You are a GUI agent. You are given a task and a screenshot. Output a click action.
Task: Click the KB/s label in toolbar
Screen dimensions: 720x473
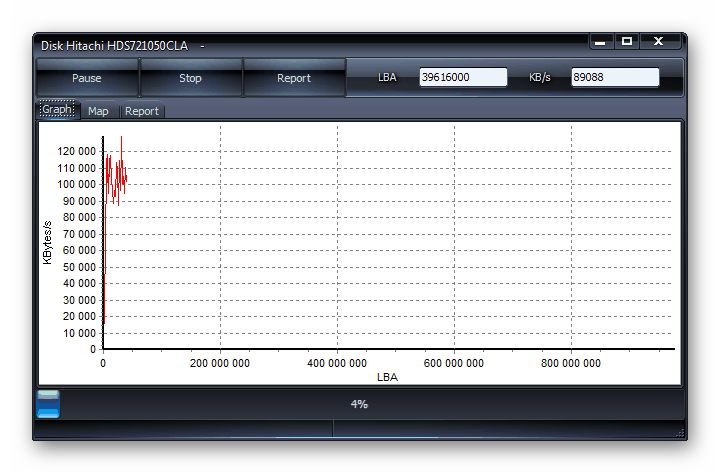point(540,78)
